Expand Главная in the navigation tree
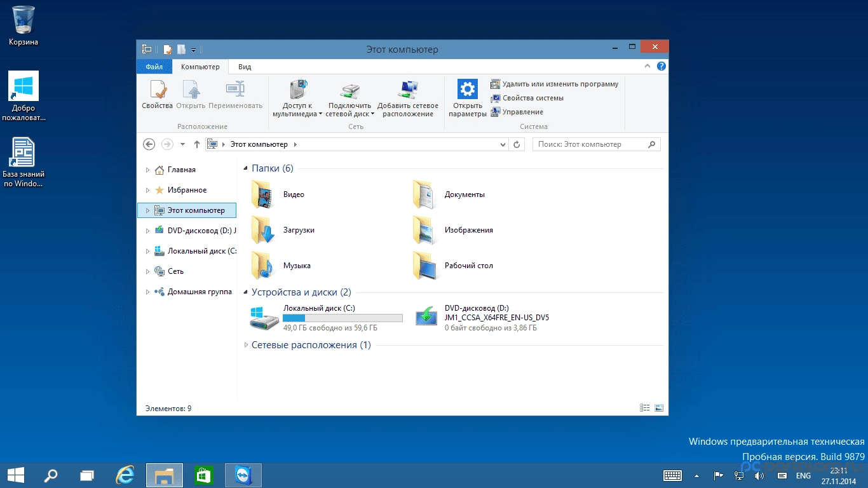This screenshot has width=868, height=488. point(147,170)
